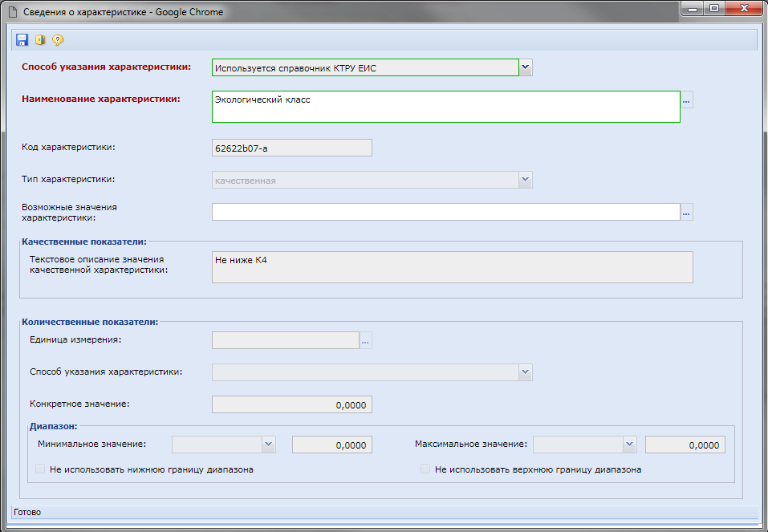Click the Код характеристики field
This screenshot has height=532, width=768.
tap(292, 148)
